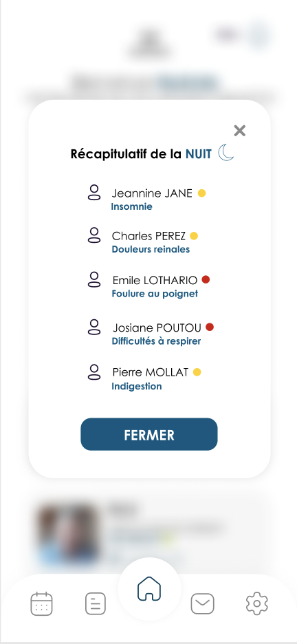This screenshot has width=297, height=644.
Task: Select patient Charles PEREZ
Action: (x=148, y=236)
